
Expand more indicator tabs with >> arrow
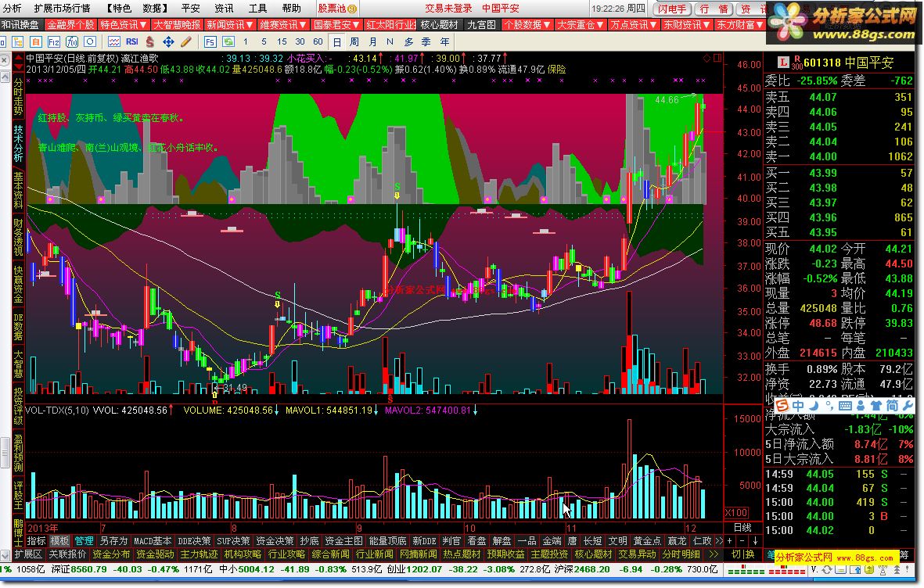tap(719, 541)
